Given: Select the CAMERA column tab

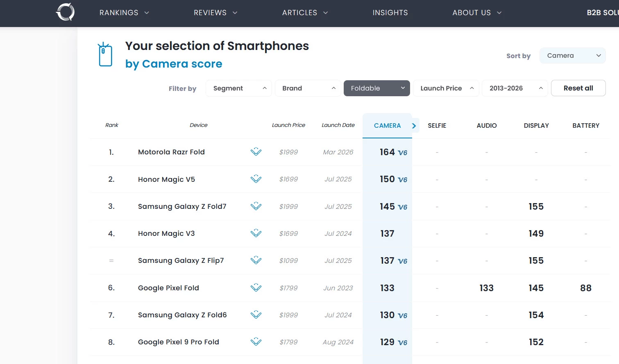Looking at the screenshot, I should tap(387, 126).
